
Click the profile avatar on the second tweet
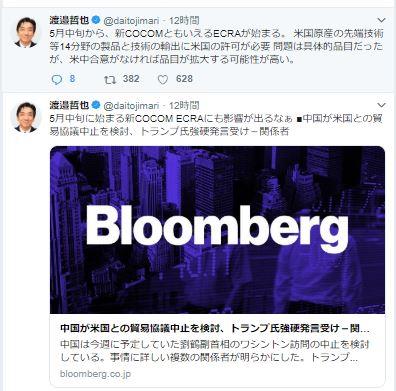click(x=26, y=117)
